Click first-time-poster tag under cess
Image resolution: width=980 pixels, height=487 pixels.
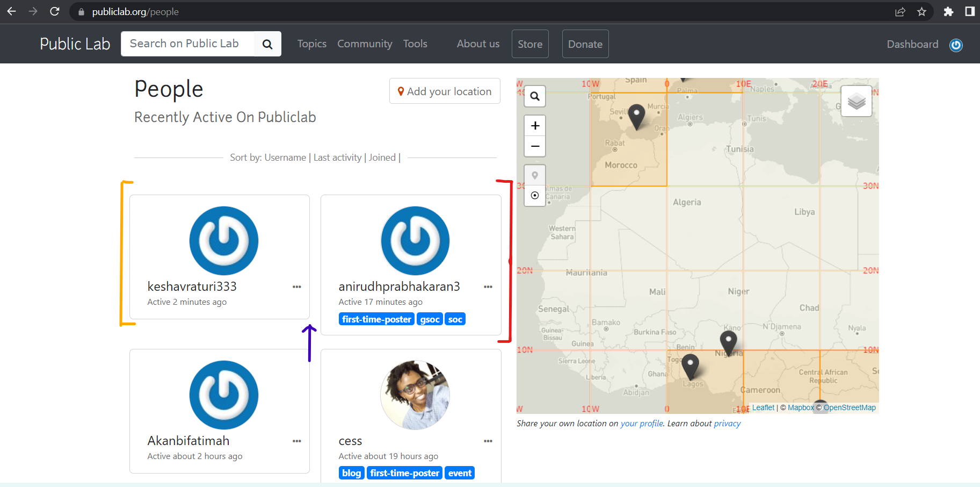tap(405, 473)
